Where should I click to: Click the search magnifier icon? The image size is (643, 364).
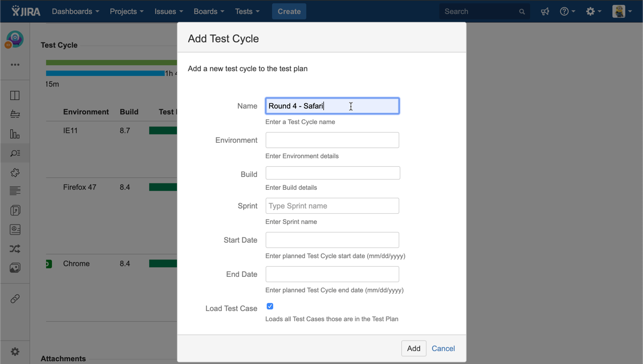522,12
